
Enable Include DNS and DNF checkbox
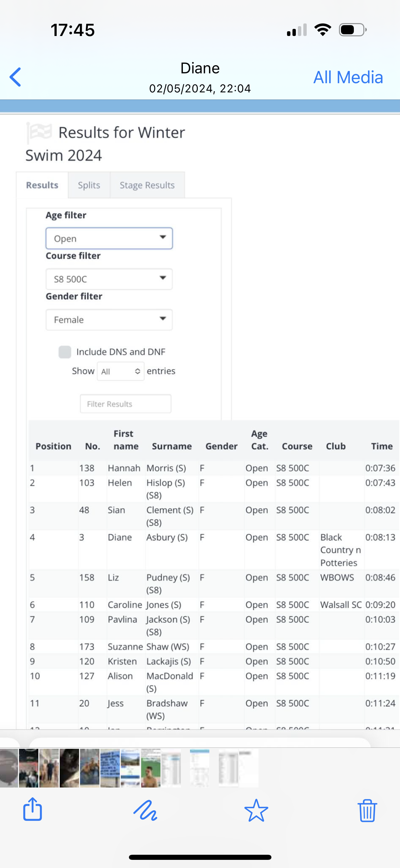pyautogui.click(x=65, y=352)
